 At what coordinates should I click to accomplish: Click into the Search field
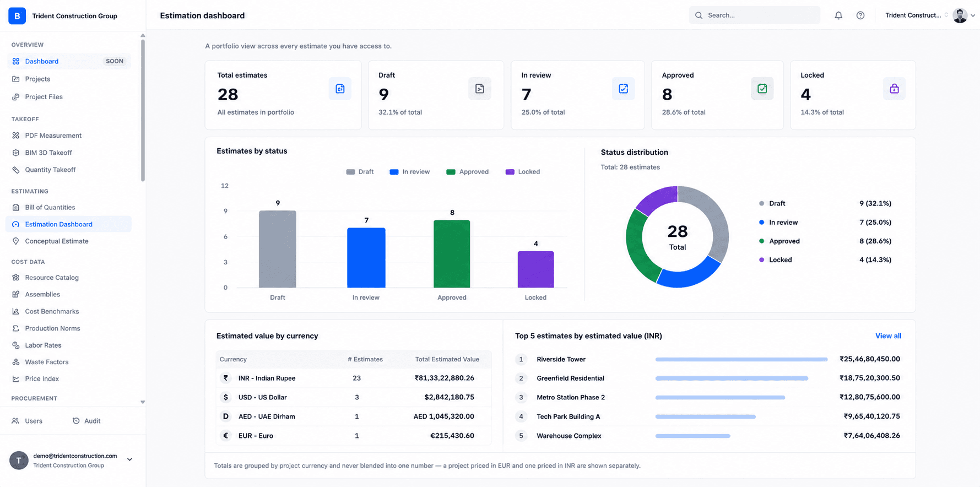(x=754, y=15)
